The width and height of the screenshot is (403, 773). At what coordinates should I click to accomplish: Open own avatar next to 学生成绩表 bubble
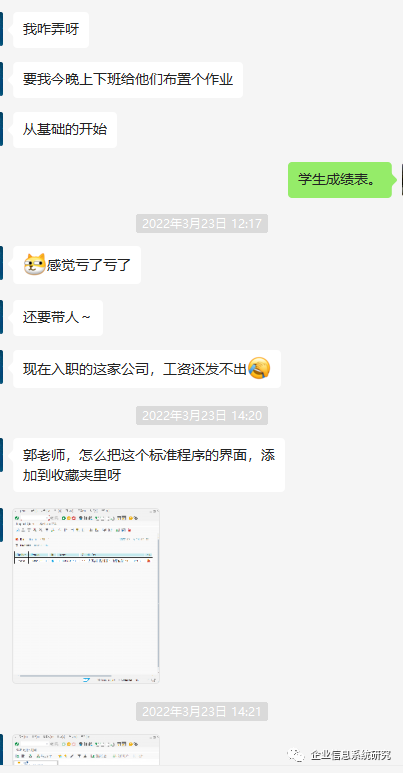pyautogui.click(x=402, y=179)
